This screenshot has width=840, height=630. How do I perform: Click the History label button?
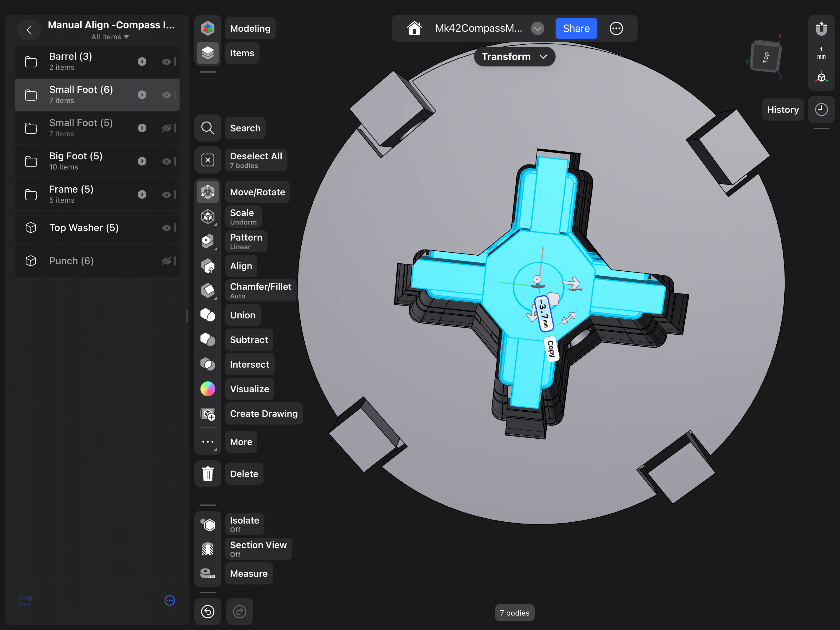pyautogui.click(x=783, y=110)
